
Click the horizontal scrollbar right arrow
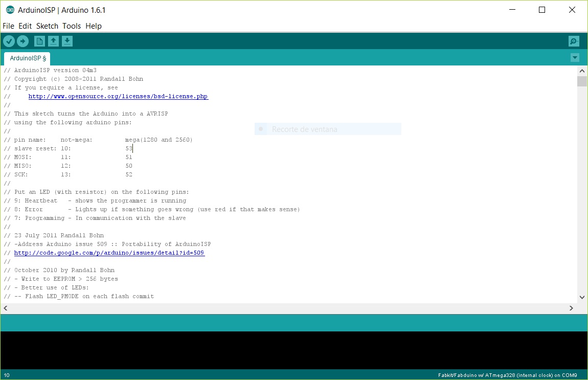[571, 308]
